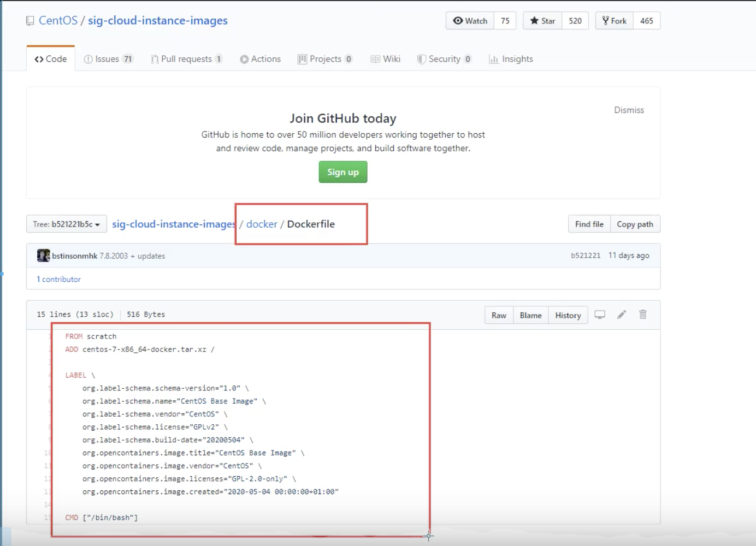Open the Actions tab
Viewport: 756px width, 546px height.
260,59
